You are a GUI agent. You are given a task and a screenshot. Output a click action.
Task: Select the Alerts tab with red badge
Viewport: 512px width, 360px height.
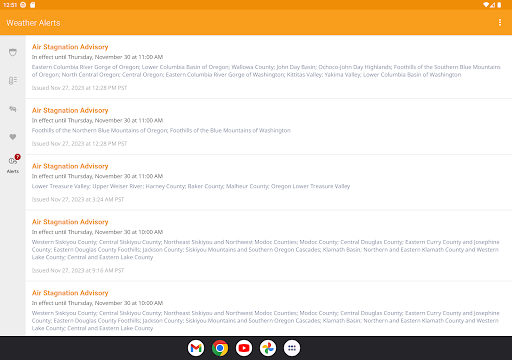13,164
